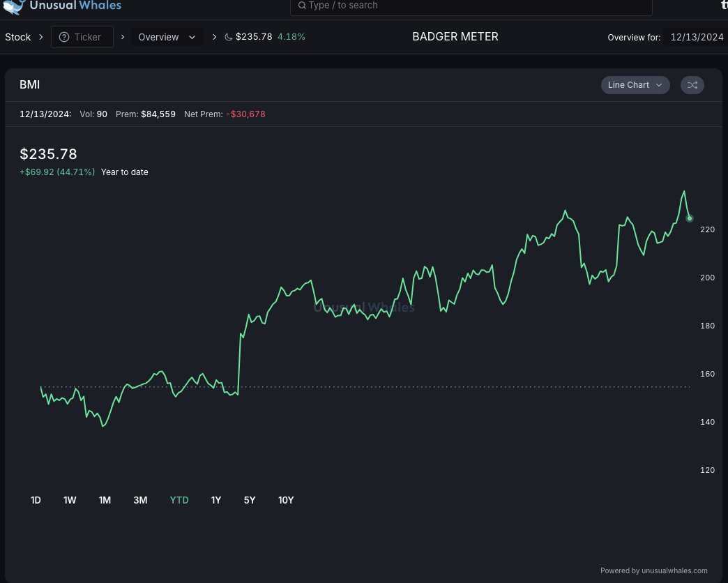The image size is (728, 583).
Task: Click the 4.18% change value
Action: pos(291,37)
